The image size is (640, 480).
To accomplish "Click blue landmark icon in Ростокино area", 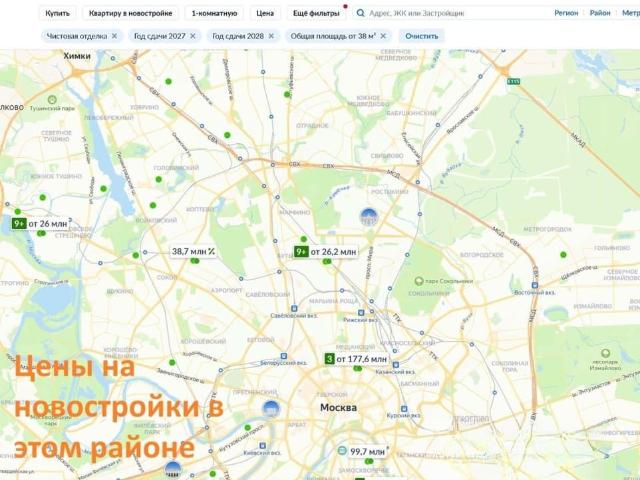I will (369, 216).
